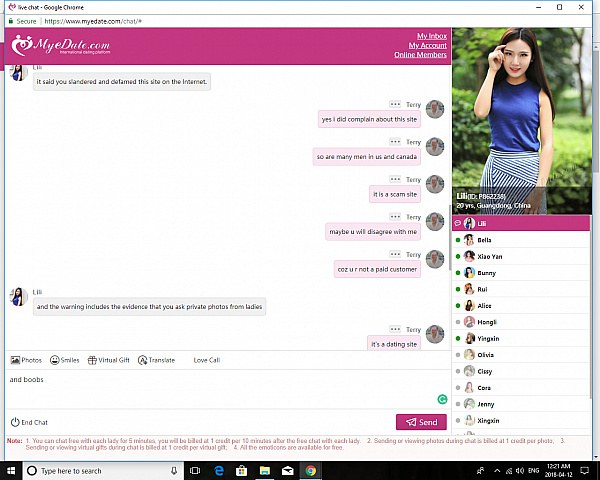Open the Photos attachment option
This screenshot has height=480, width=600.
(26, 360)
